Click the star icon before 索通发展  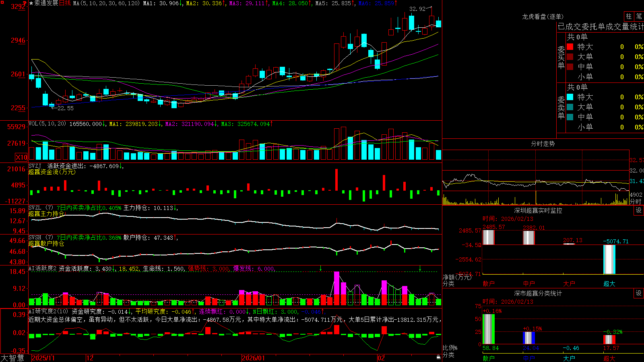pyautogui.click(x=31, y=3)
